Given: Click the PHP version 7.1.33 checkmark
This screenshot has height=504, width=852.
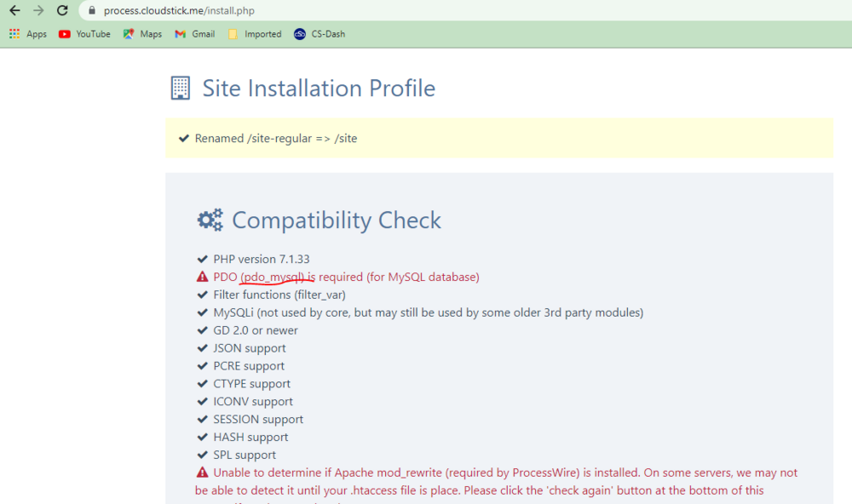Looking at the screenshot, I should pyautogui.click(x=202, y=259).
